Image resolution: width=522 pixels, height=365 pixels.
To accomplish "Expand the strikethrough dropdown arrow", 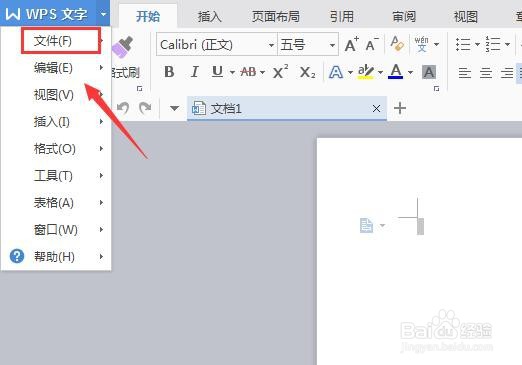I will [262, 72].
